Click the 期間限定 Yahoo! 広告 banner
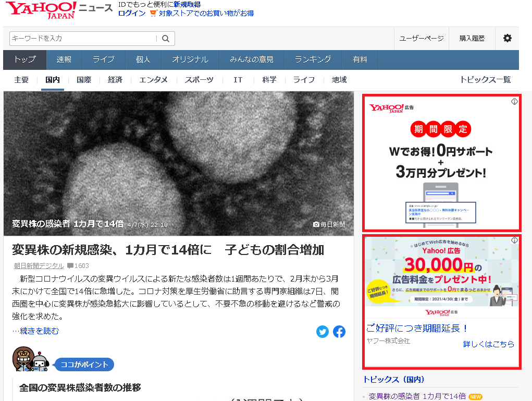The image size is (532, 401). [441, 163]
